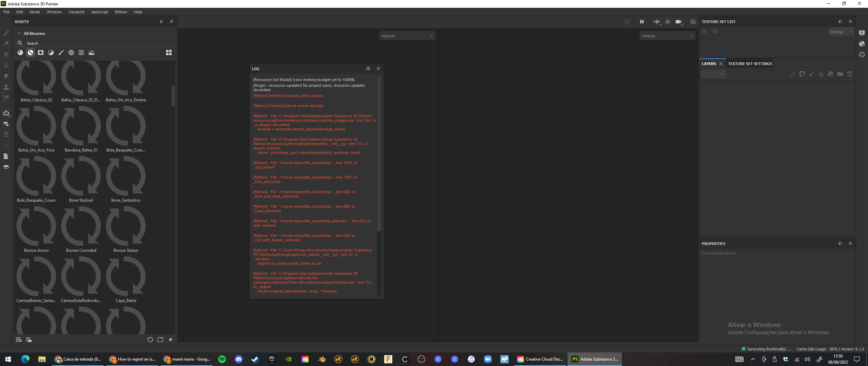Click the add resource plus icon

tap(171, 340)
